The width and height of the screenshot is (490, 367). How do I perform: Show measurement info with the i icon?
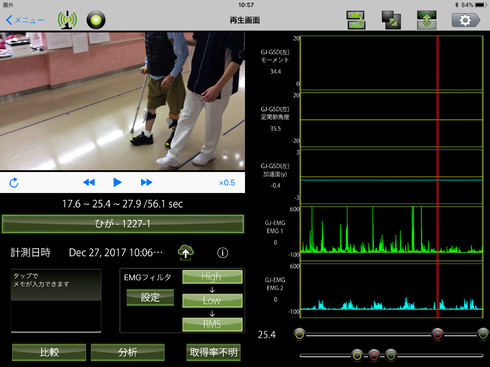tap(223, 253)
